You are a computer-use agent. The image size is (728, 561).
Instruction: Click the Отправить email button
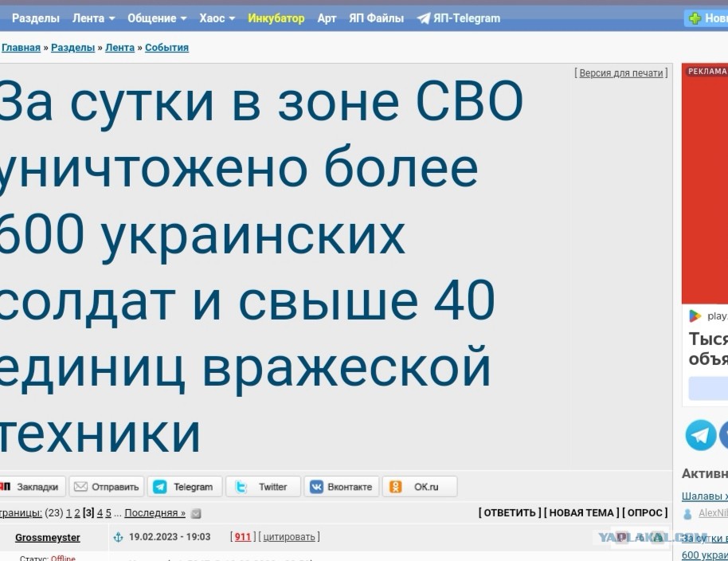[x=107, y=487]
